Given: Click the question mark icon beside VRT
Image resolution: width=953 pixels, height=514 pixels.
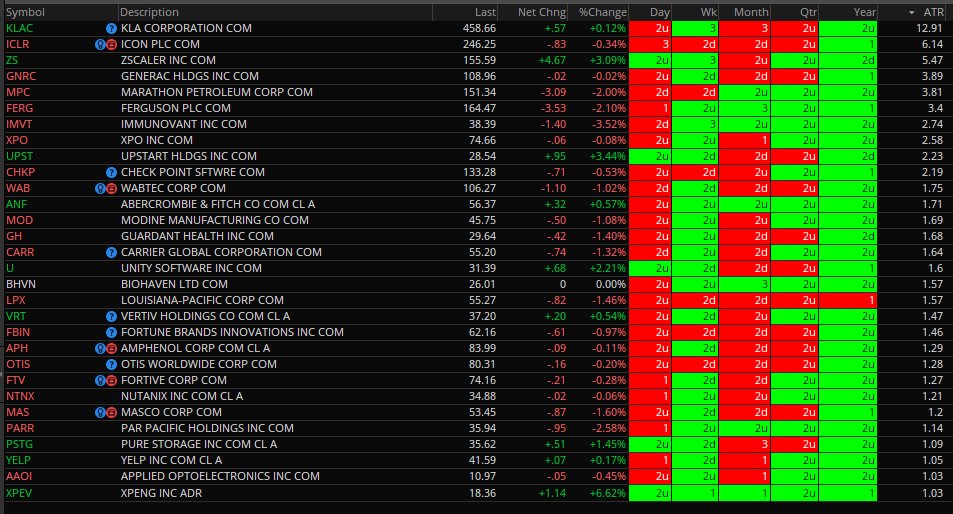Looking at the screenshot, I should pos(111,317).
